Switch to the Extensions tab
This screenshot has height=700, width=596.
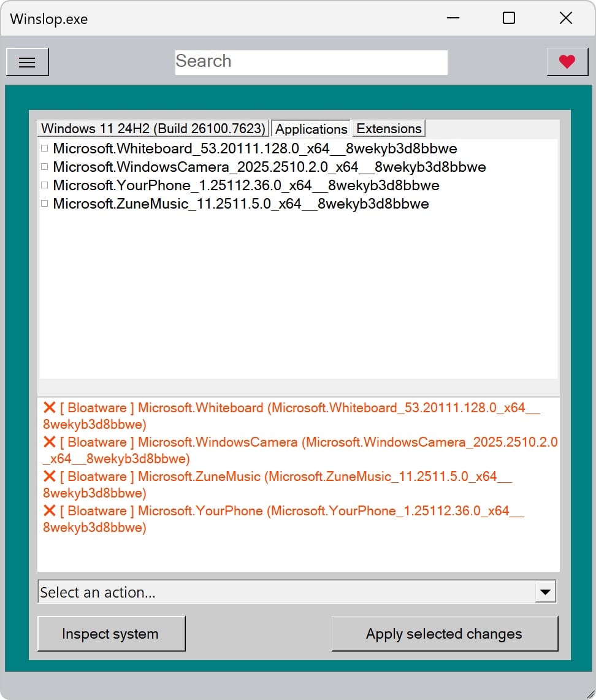point(389,129)
